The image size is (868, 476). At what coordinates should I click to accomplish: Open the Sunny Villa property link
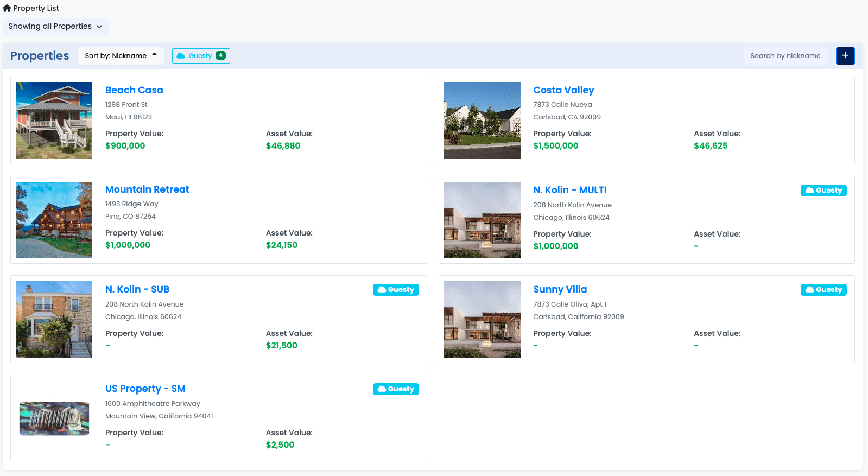point(560,289)
